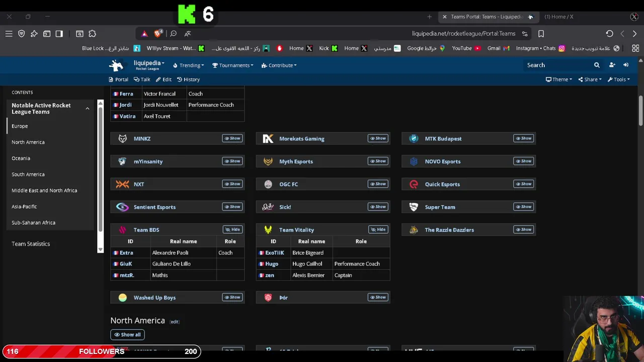Viewport: 644px width, 362px height.
Task: Show the MINKZ roster
Action: coord(232,138)
